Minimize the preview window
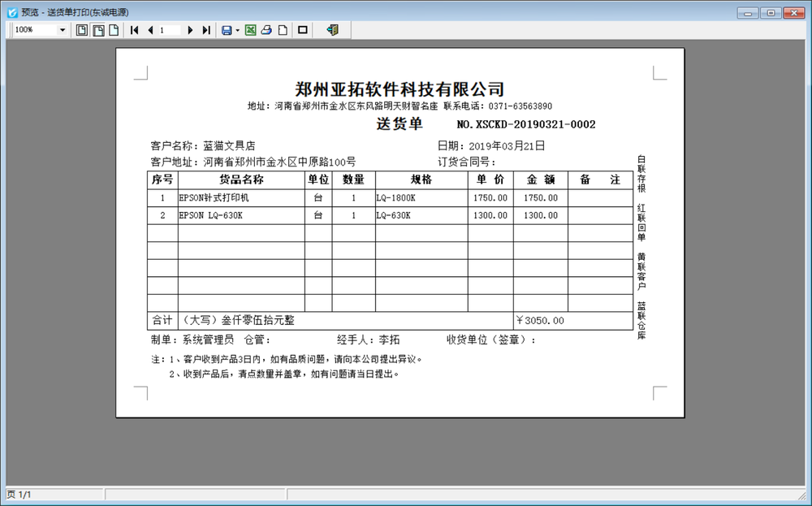 point(747,12)
